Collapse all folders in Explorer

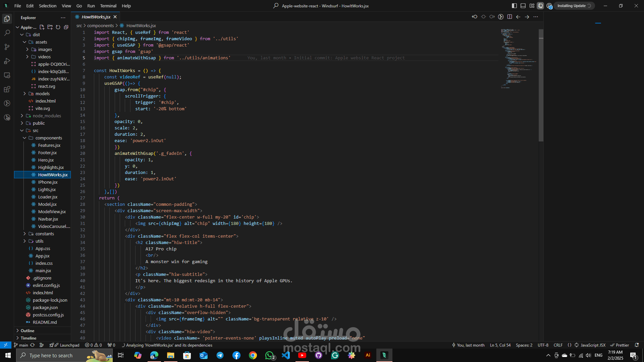(x=66, y=27)
